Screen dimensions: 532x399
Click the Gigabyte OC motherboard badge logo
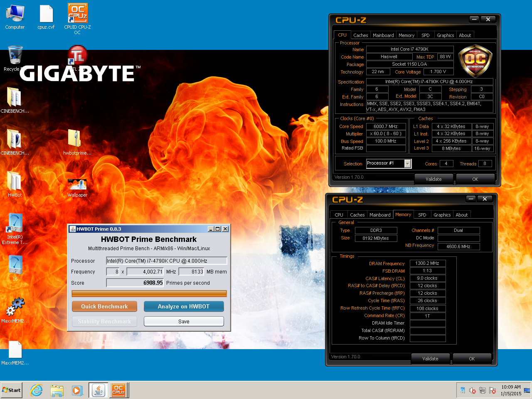[x=475, y=61]
